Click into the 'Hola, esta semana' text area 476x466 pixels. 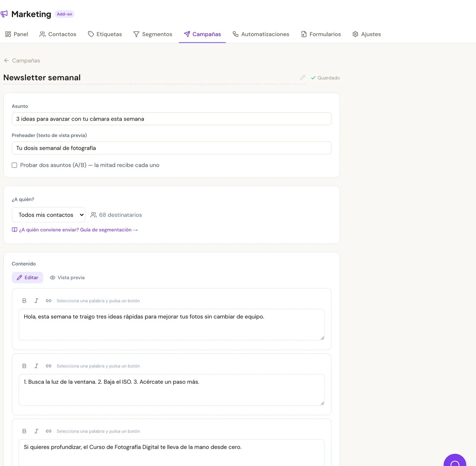pyautogui.click(x=171, y=325)
